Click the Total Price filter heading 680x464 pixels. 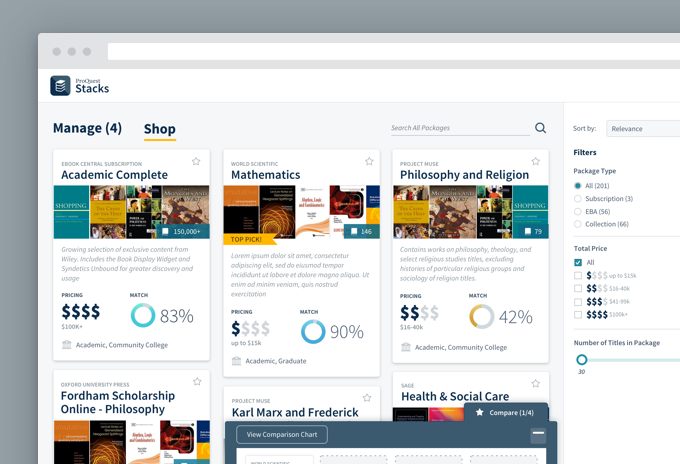(x=590, y=248)
